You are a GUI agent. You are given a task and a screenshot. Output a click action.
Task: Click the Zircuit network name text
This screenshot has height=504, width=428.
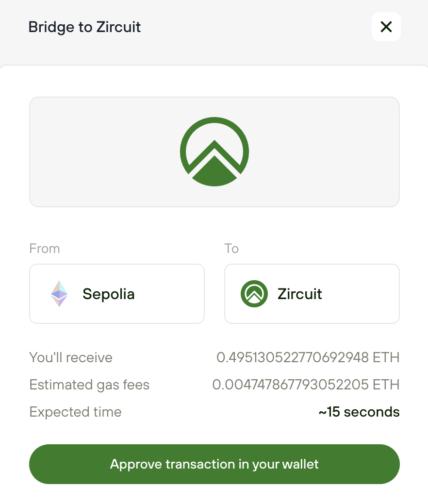(x=299, y=294)
